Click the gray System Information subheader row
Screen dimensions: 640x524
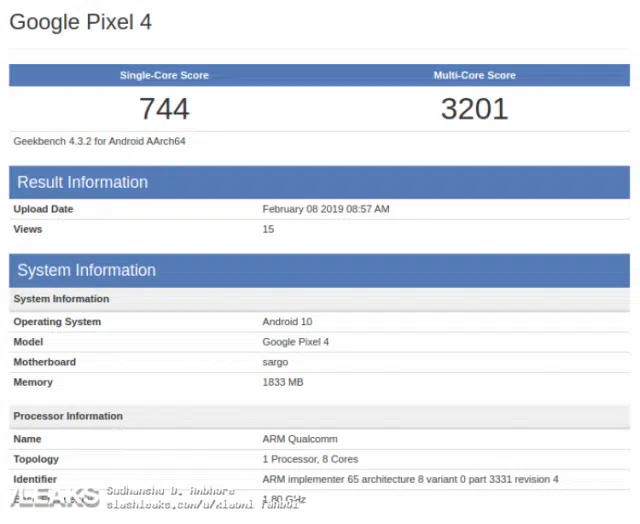[319, 299]
